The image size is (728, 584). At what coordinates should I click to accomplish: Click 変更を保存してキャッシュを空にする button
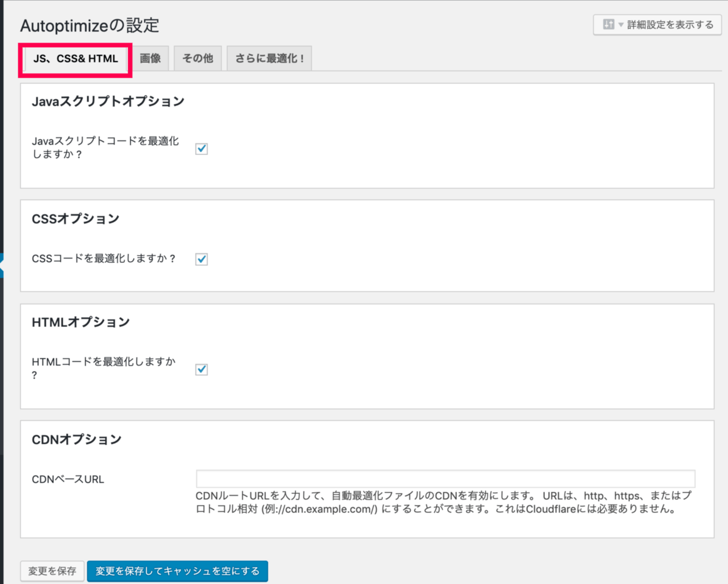click(177, 571)
